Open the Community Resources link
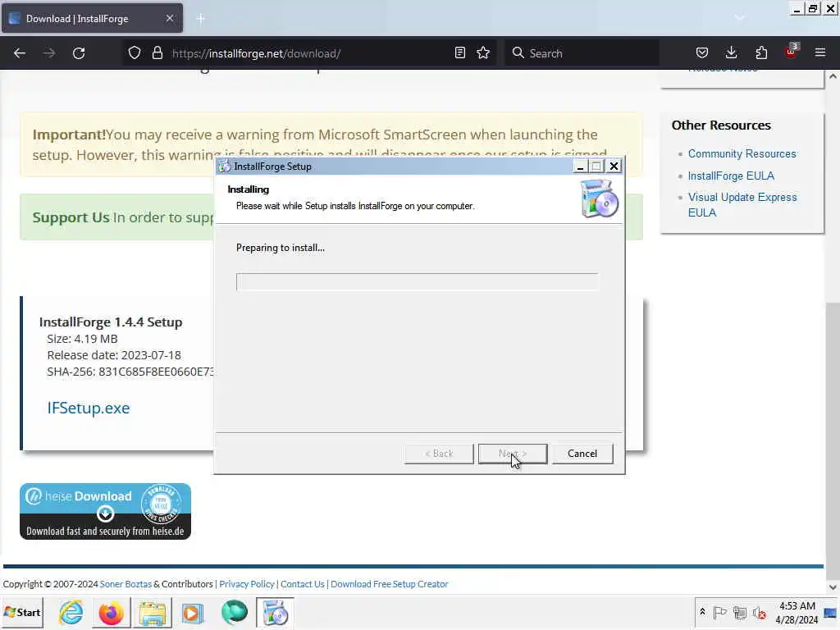The height and width of the screenshot is (630, 840). [742, 153]
